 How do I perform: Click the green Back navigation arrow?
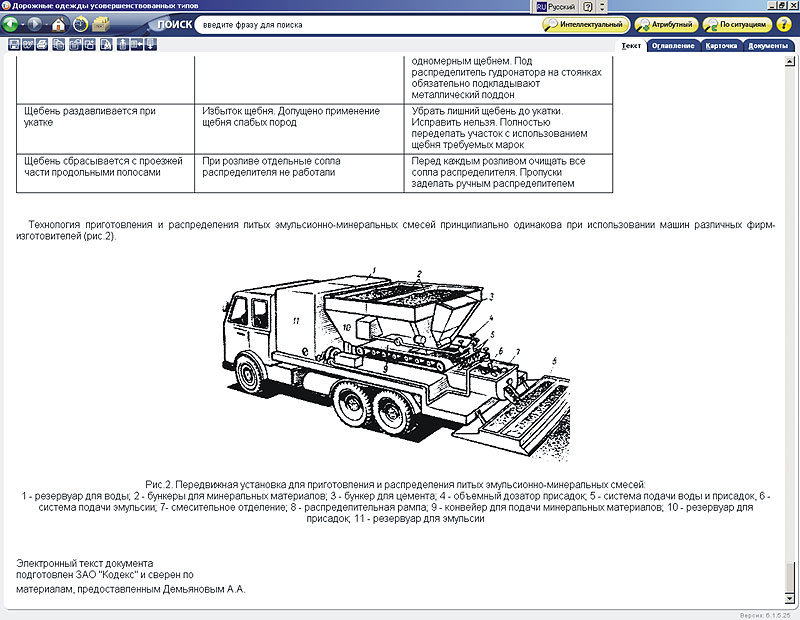pyautogui.click(x=11, y=24)
